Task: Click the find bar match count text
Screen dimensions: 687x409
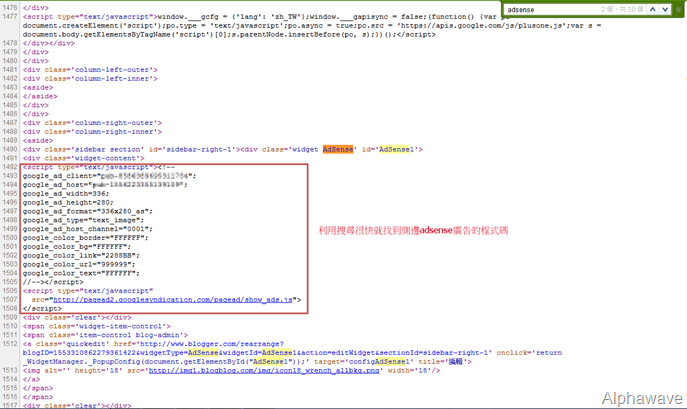Action: (622, 9)
